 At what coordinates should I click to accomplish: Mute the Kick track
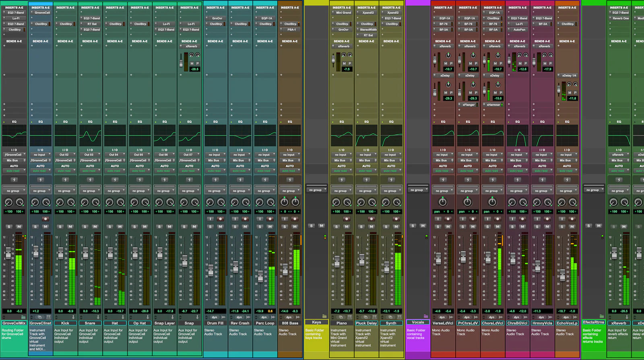coord(70,227)
